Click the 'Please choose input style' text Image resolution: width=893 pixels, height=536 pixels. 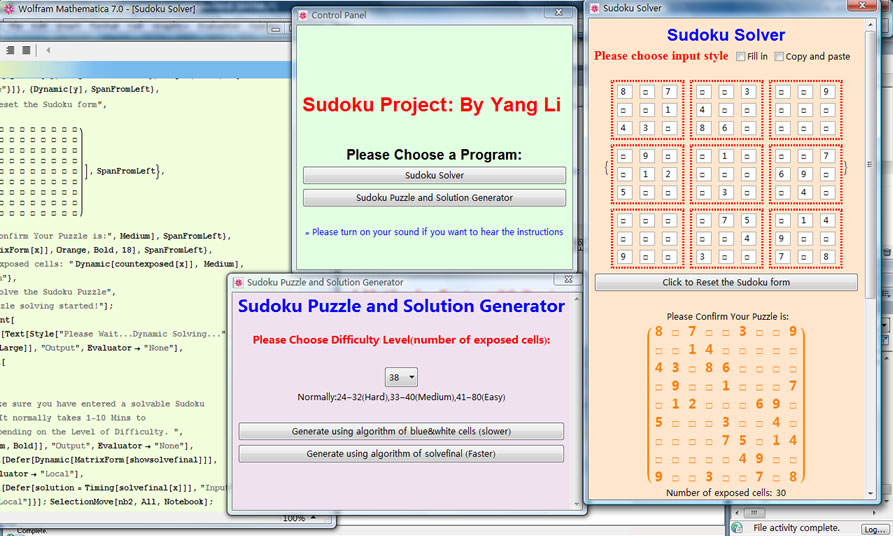[661, 56]
